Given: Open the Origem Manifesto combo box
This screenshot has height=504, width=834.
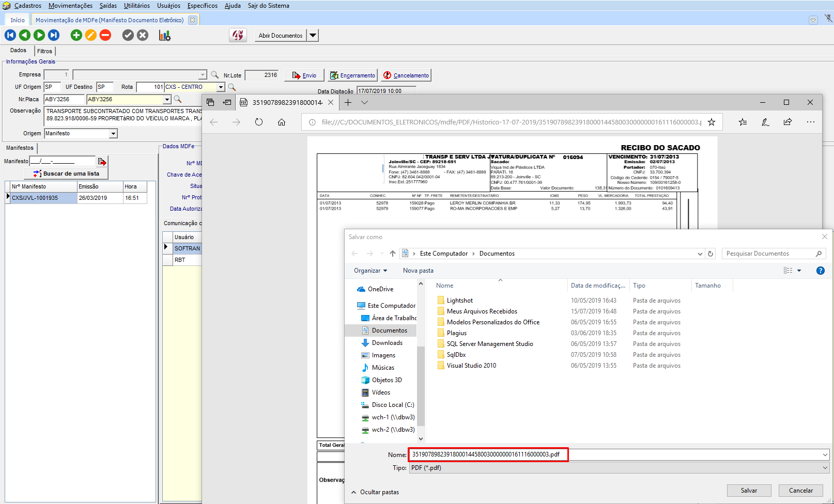Looking at the screenshot, I should (113, 134).
